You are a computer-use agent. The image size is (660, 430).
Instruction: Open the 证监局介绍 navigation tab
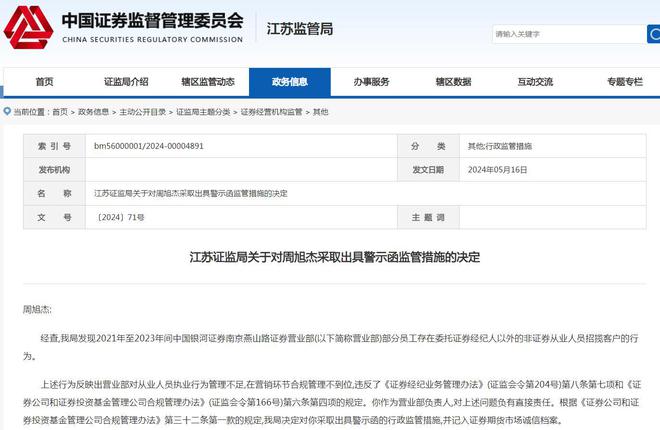point(126,82)
